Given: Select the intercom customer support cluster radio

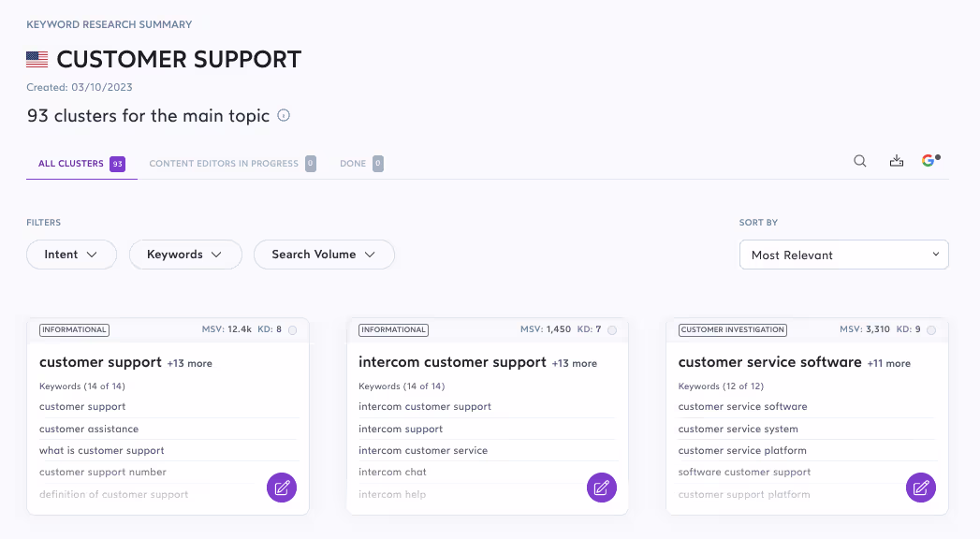Looking at the screenshot, I should coord(612,330).
